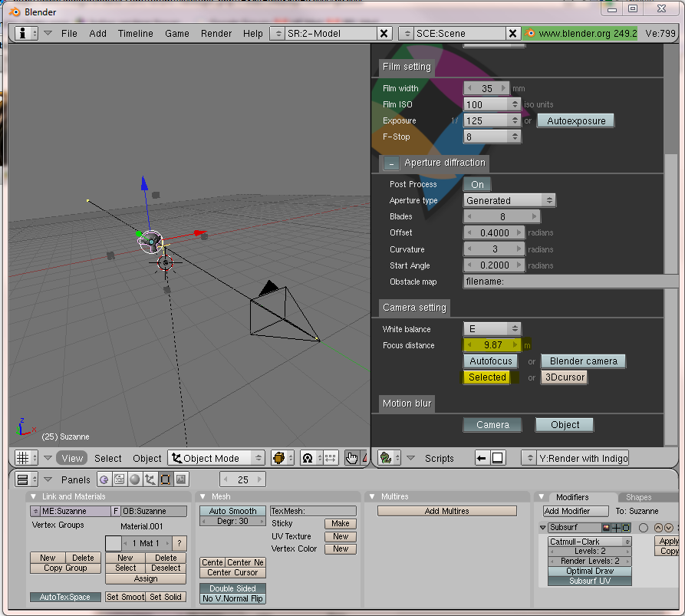Click the Obstacle map filename field
This screenshot has width=685, height=616.
(571, 282)
